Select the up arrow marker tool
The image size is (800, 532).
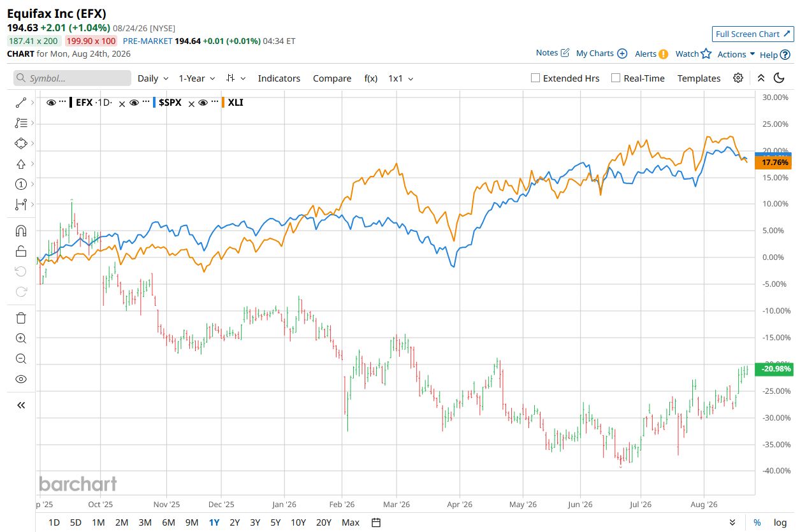coord(20,164)
